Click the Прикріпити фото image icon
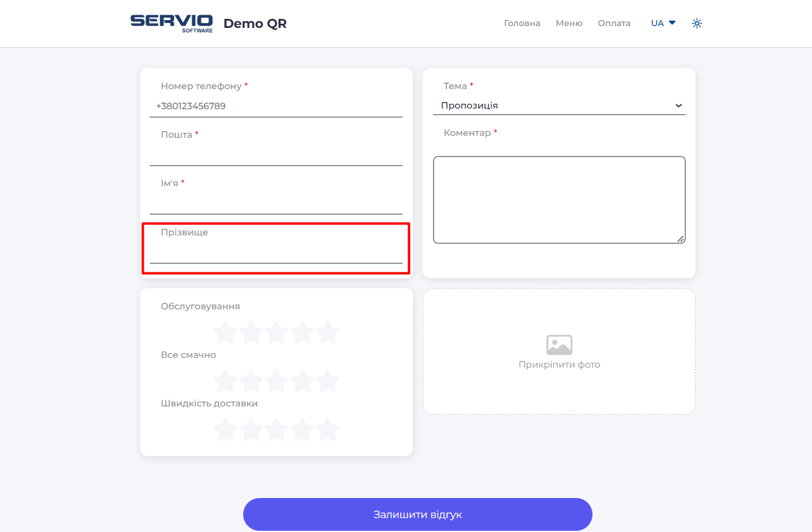 559,345
